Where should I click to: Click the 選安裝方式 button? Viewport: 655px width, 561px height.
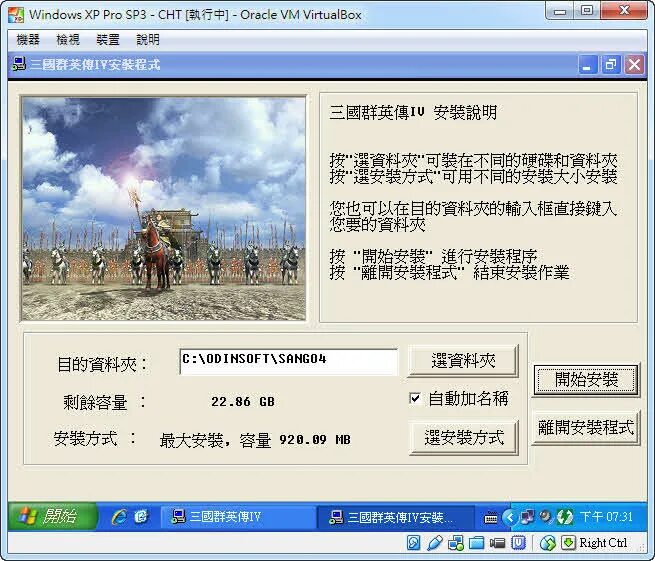coord(464,437)
